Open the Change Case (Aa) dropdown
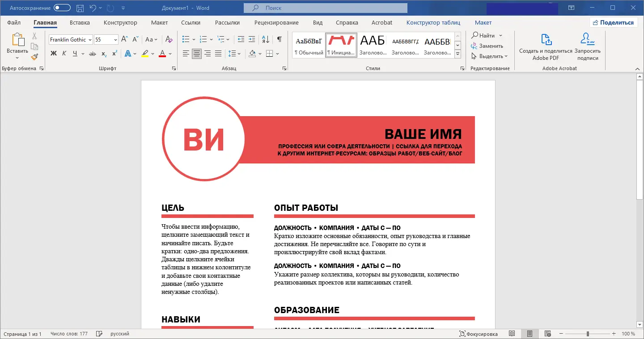 pyautogui.click(x=151, y=39)
